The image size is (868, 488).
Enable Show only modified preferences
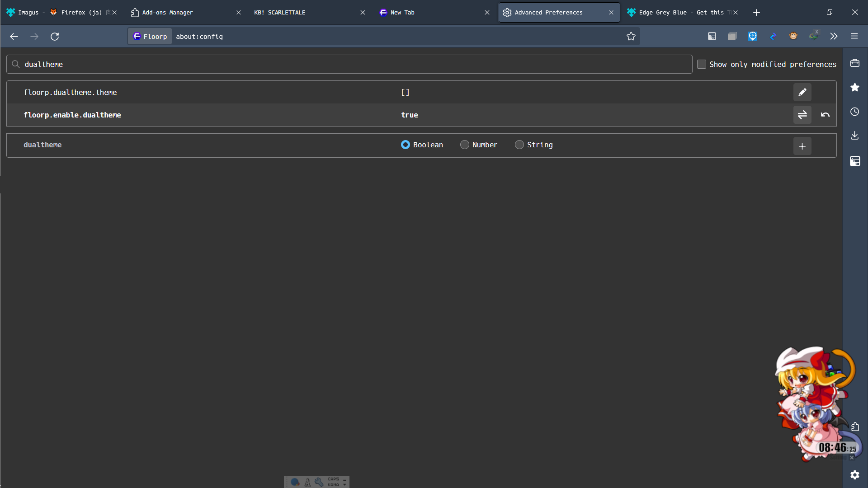tap(702, 64)
